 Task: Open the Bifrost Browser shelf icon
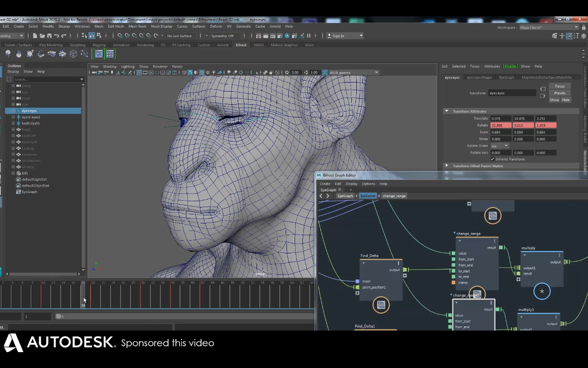tap(110, 54)
